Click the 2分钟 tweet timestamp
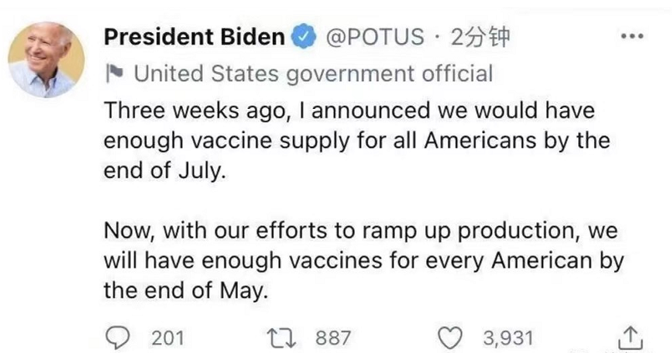This screenshot has width=672, height=361. click(x=480, y=37)
